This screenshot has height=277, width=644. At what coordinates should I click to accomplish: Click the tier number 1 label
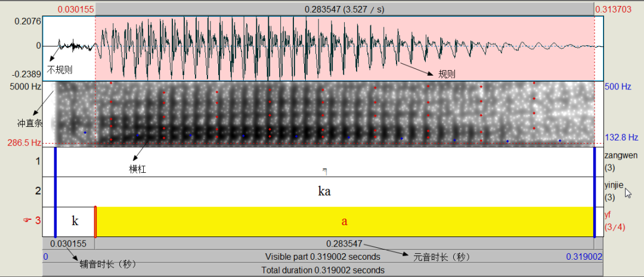coord(38,161)
